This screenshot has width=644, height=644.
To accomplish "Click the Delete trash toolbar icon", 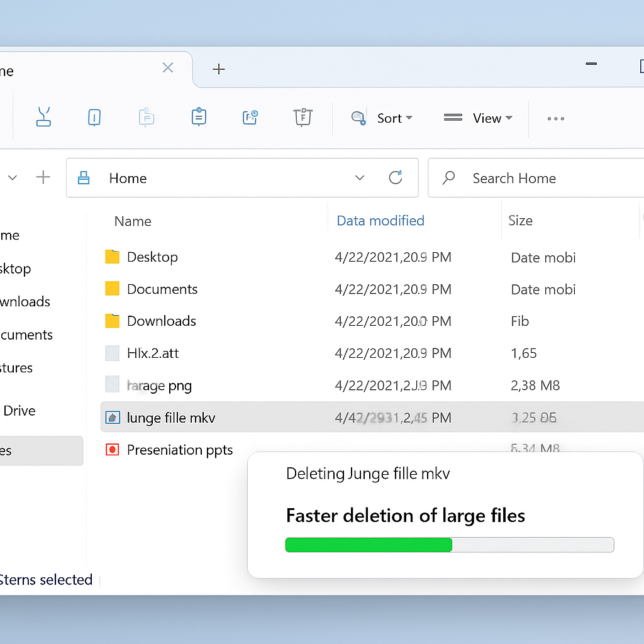I will point(303,117).
